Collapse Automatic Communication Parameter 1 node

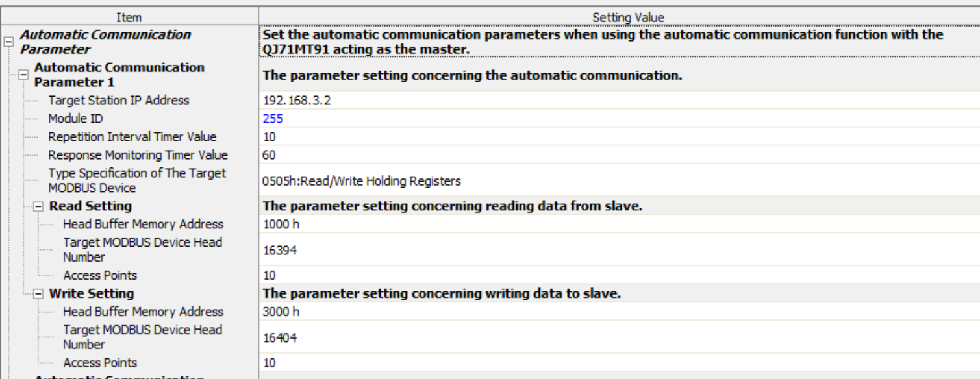pos(23,75)
